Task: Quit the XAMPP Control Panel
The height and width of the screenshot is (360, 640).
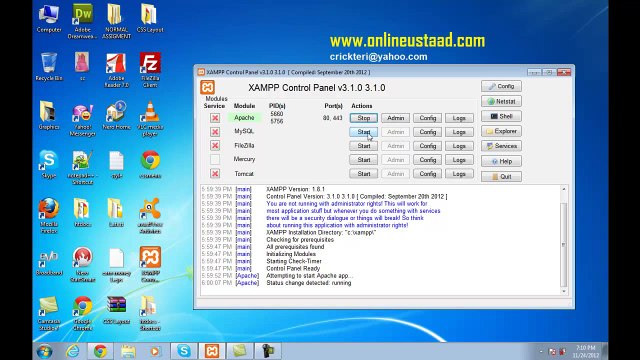Action: pyautogui.click(x=501, y=176)
